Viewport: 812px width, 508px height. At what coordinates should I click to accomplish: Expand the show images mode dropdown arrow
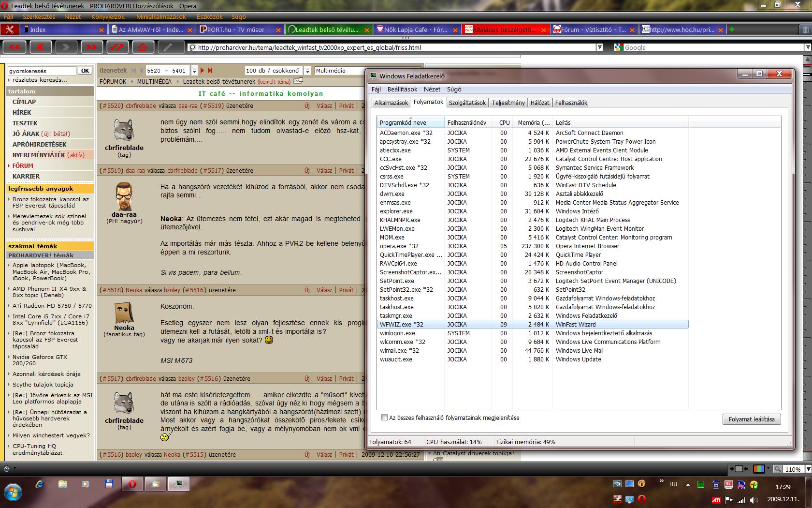tap(768, 469)
